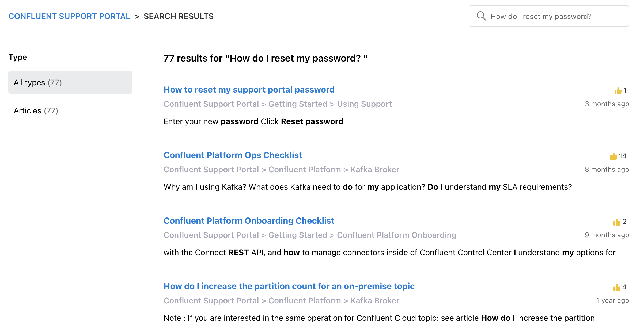Click the Search Results breadcrumb text

pos(179,16)
